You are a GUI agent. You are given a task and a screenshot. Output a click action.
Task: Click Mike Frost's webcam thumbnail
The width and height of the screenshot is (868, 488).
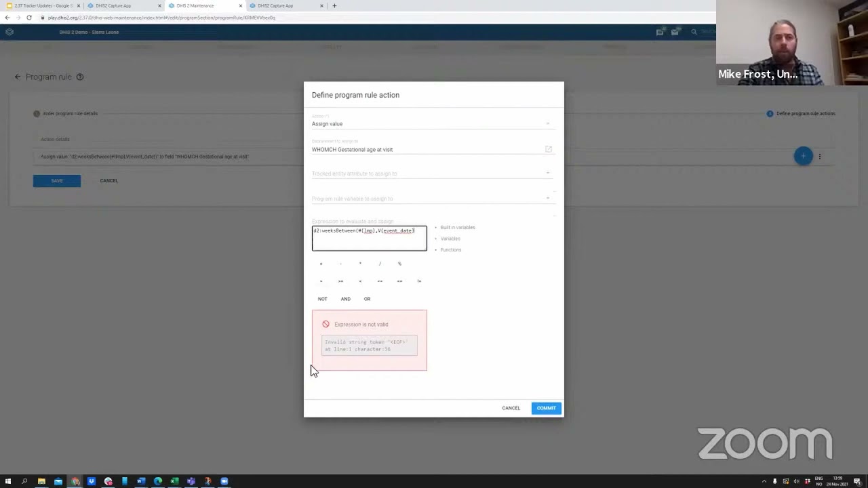[x=792, y=42]
